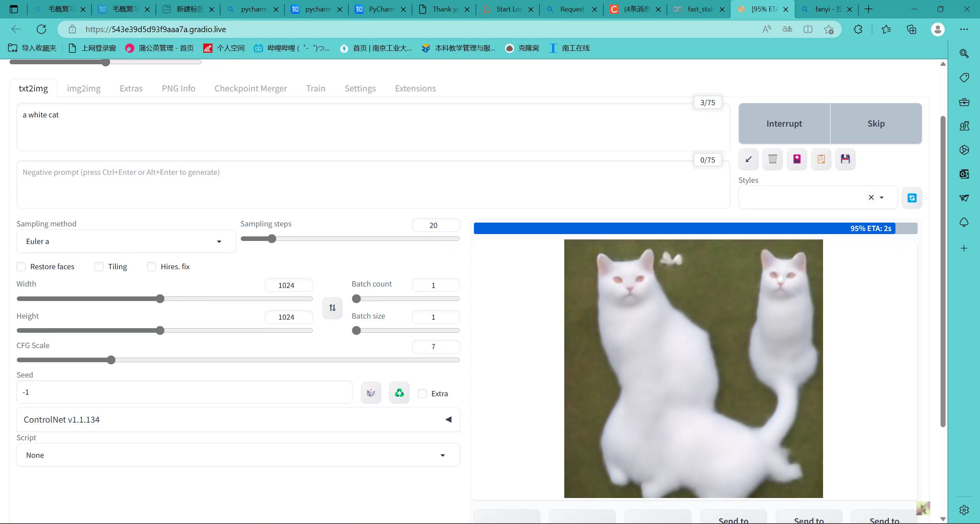Click the prompt box containing 'a white cat'
The image size is (980, 524).
373,127
